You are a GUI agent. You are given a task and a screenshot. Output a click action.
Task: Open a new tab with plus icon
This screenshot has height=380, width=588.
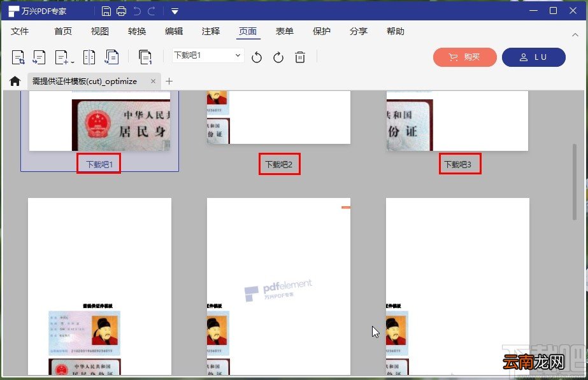click(x=169, y=81)
